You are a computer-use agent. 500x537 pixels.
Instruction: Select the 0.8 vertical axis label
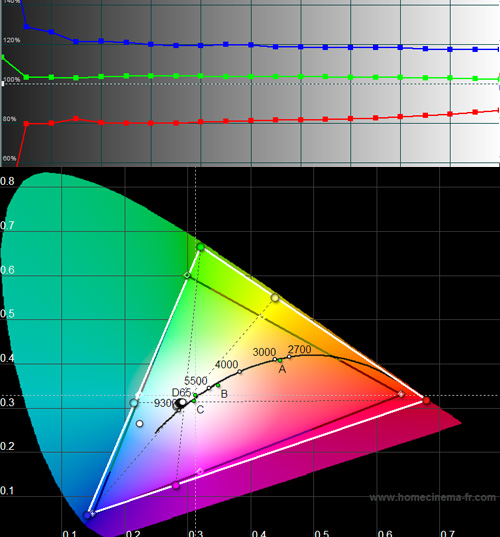[7, 181]
